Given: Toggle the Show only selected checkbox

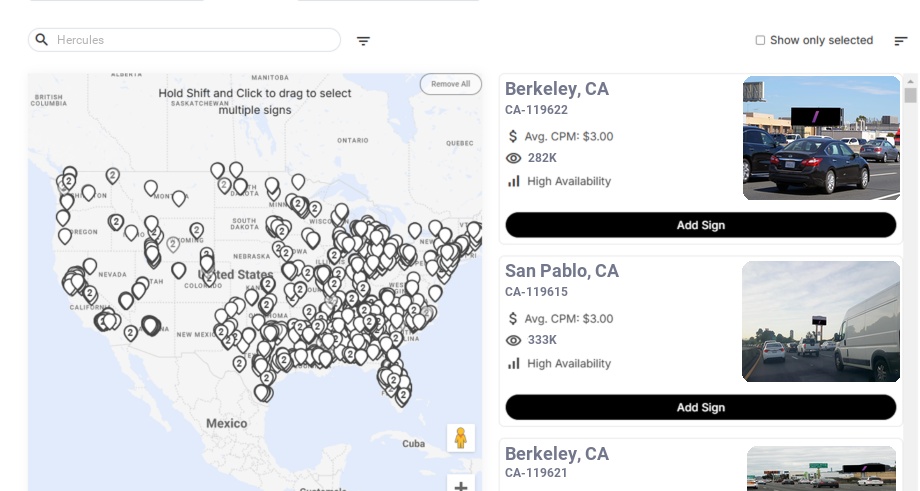Looking at the screenshot, I should [760, 41].
